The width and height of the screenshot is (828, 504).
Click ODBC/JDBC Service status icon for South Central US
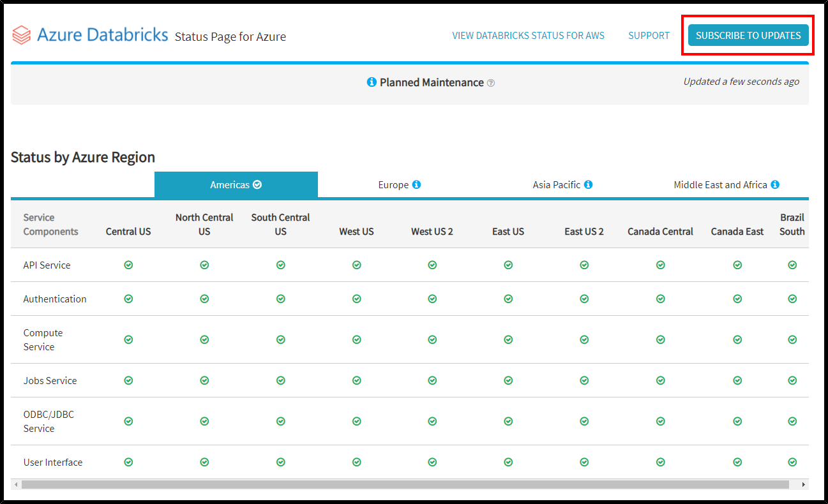281,421
